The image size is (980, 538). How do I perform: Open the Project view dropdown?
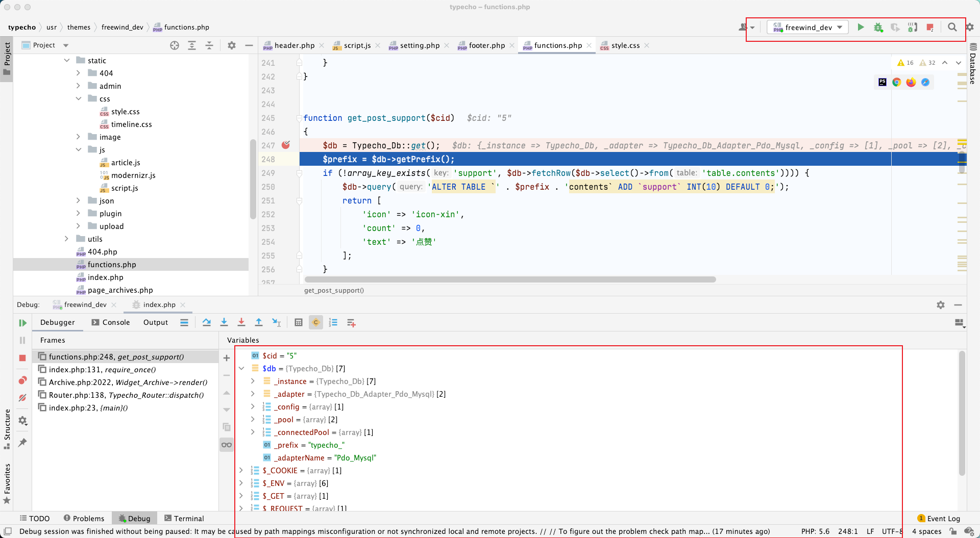tap(66, 45)
